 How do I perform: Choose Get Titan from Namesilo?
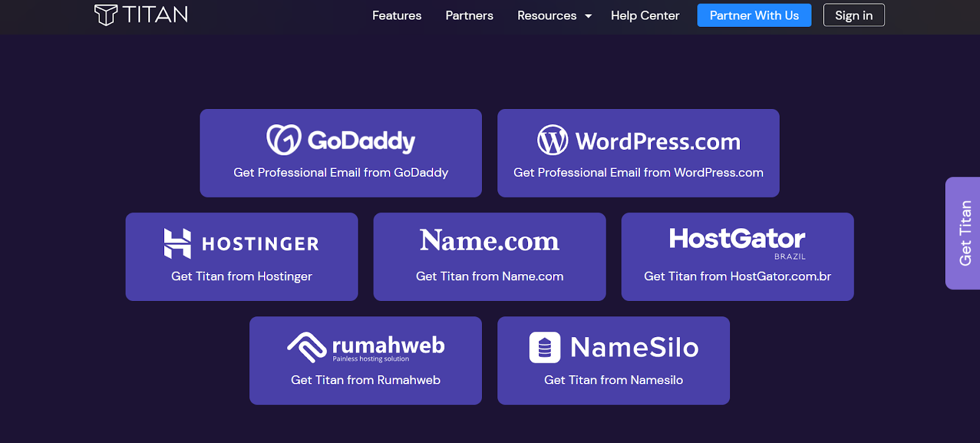coord(614,380)
